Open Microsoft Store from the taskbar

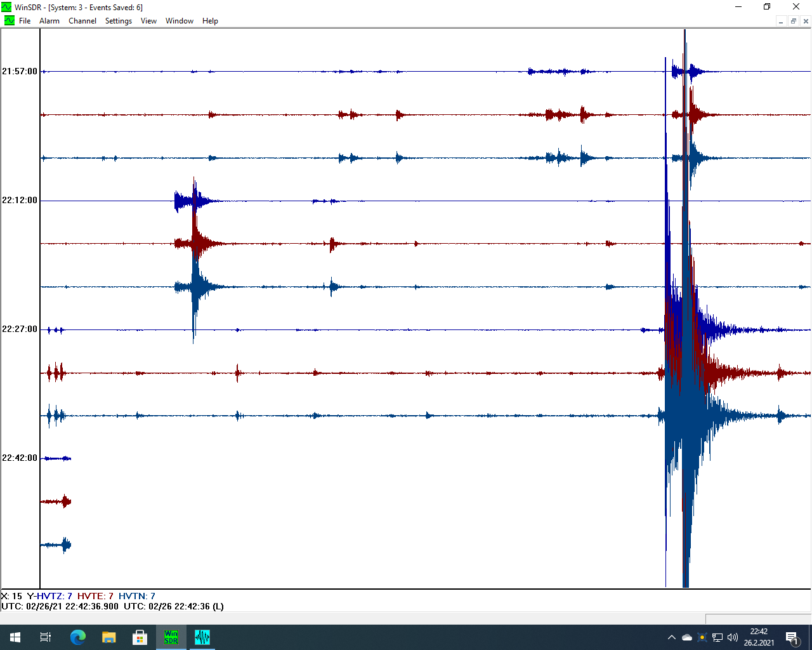click(140, 637)
